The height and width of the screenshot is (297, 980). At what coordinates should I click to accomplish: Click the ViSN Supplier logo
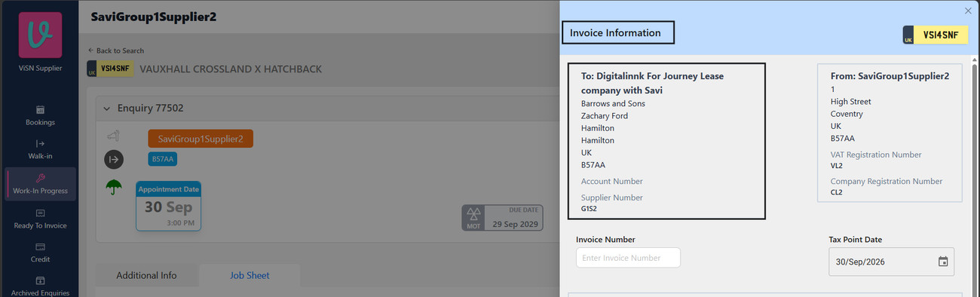click(x=40, y=35)
